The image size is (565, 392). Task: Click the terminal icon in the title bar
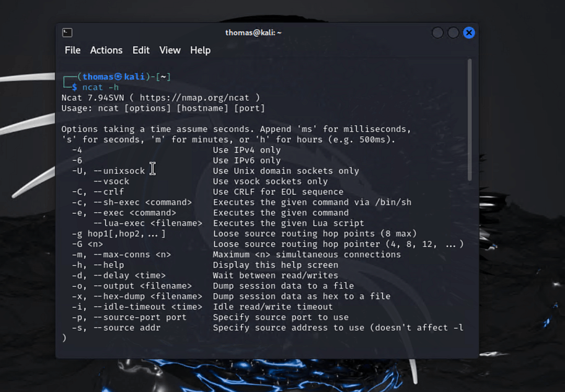click(x=67, y=33)
